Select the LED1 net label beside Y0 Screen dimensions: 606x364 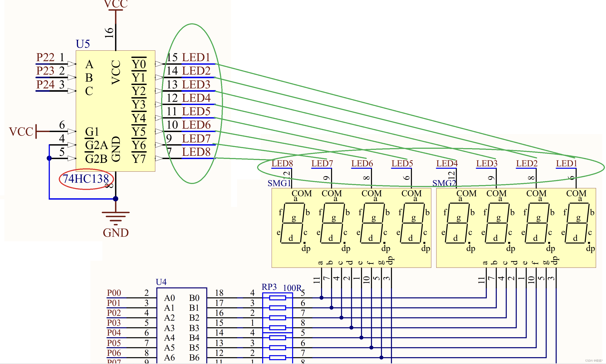(196, 57)
